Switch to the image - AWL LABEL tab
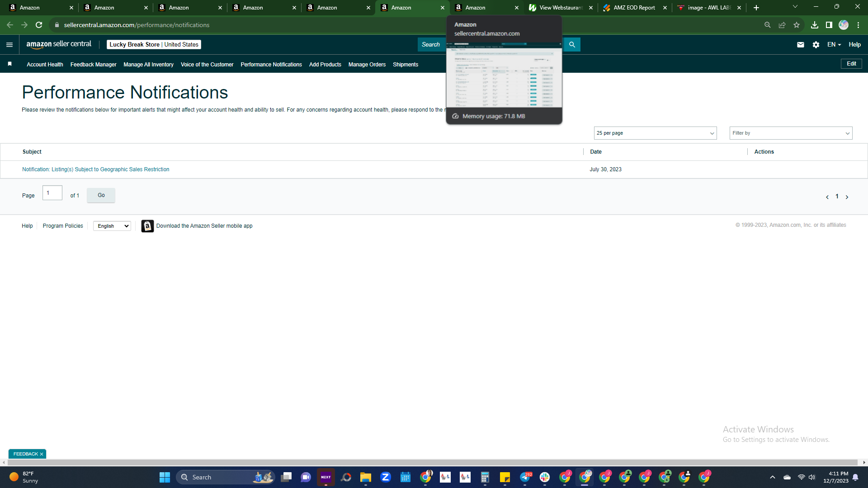868x488 pixels. pyautogui.click(x=709, y=8)
